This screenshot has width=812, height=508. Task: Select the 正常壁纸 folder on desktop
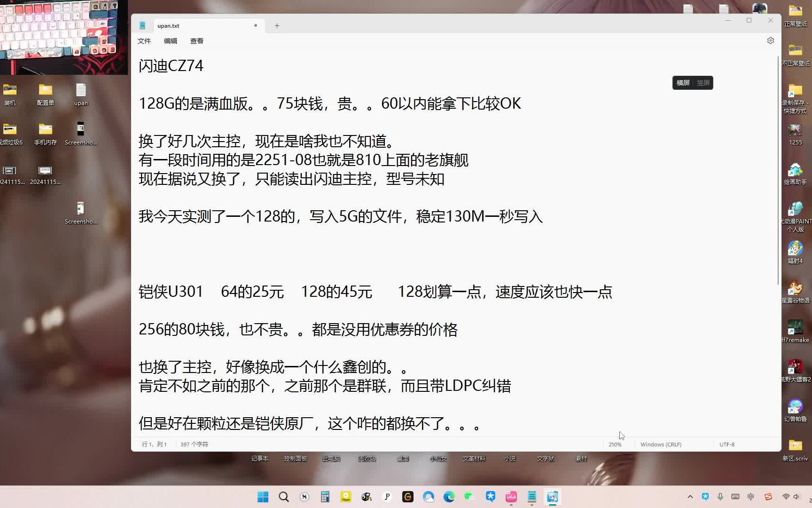(x=795, y=15)
